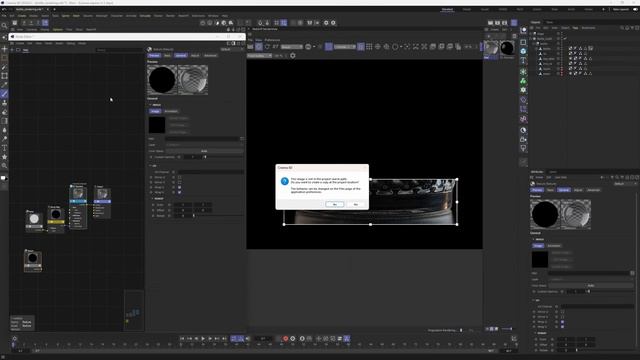Image resolution: width=640 pixels, height=360 pixels.
Task: Add a Text object from right palette
Action: 523,61
